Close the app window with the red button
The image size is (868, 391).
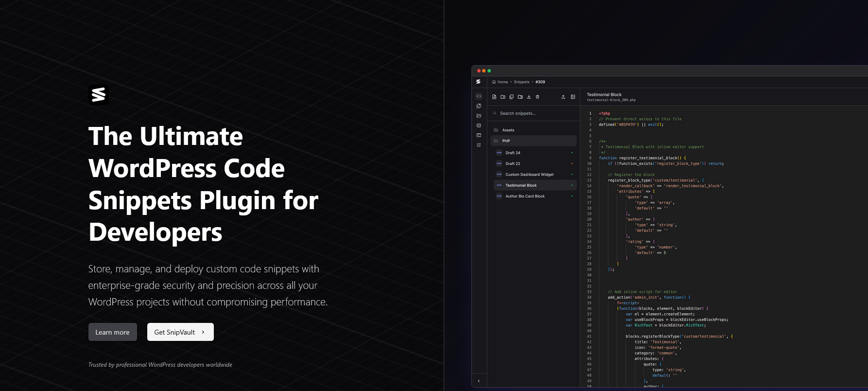(479, 71)
